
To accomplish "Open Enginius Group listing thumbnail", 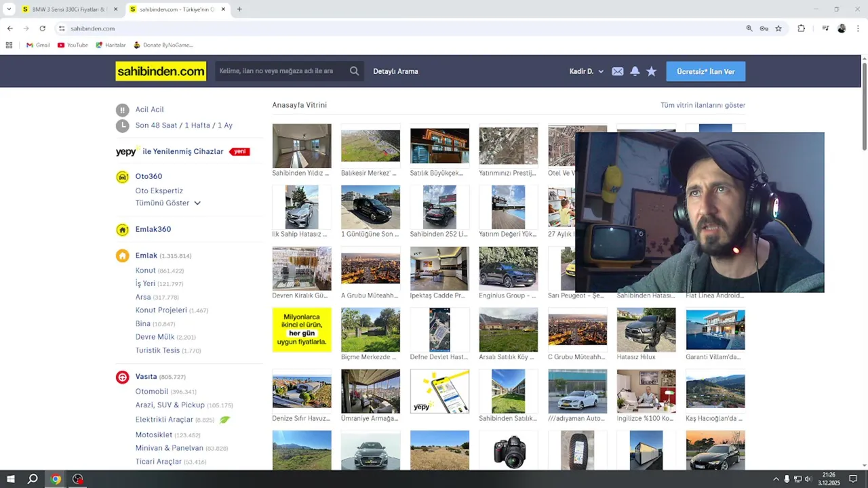I will [508, 268].
